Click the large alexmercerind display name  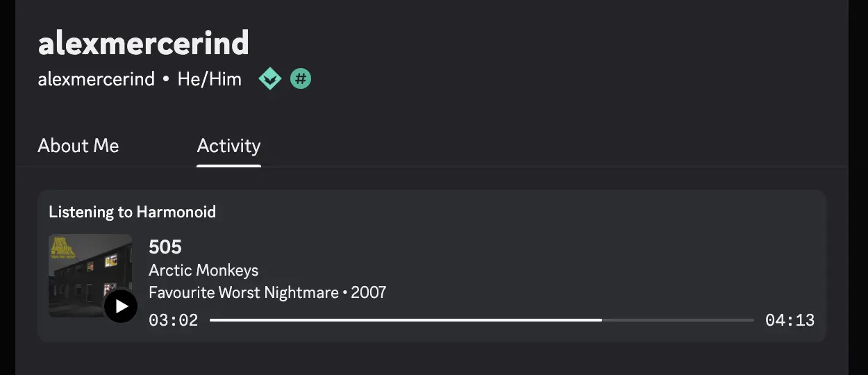[x=143, y=43]
